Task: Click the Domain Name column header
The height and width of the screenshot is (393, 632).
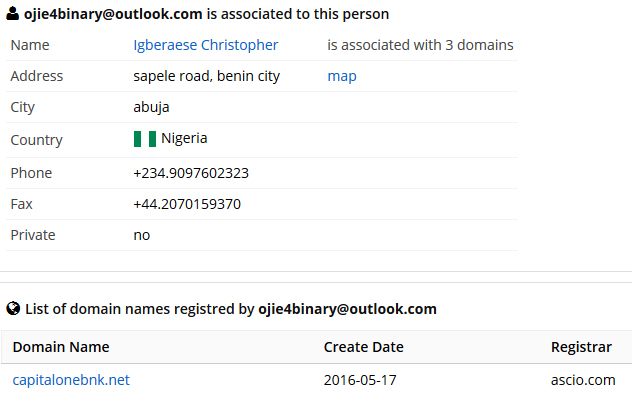Action: pos(61,347)
